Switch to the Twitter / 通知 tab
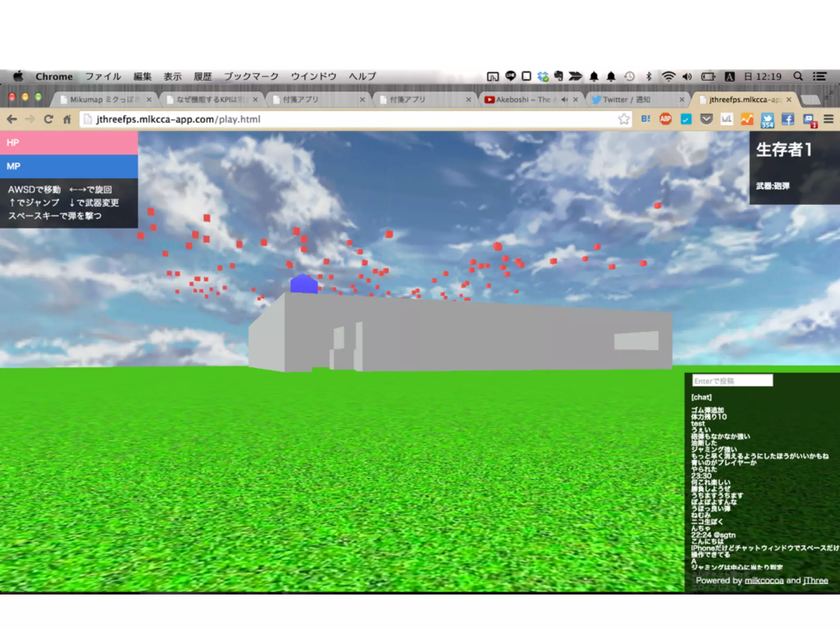840x630 pixels. point(626,100)
